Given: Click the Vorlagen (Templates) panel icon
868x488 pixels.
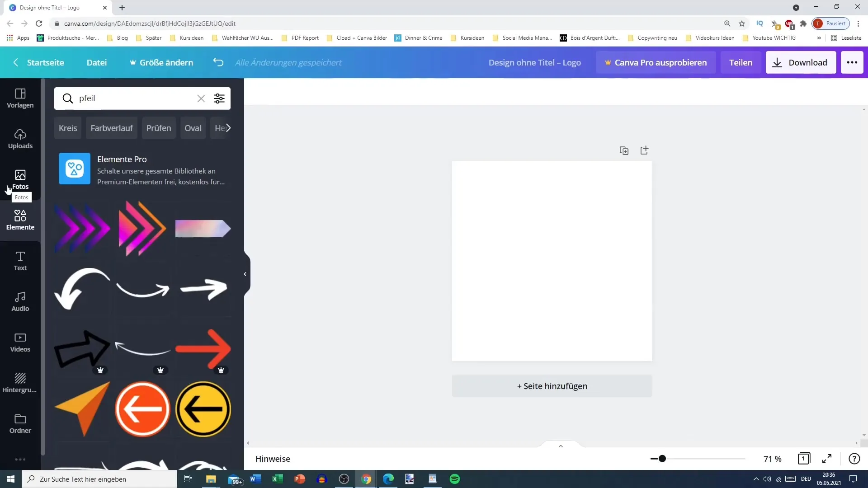Looking at the screenshot, I should pyautogui.click(x=20, y=97).
